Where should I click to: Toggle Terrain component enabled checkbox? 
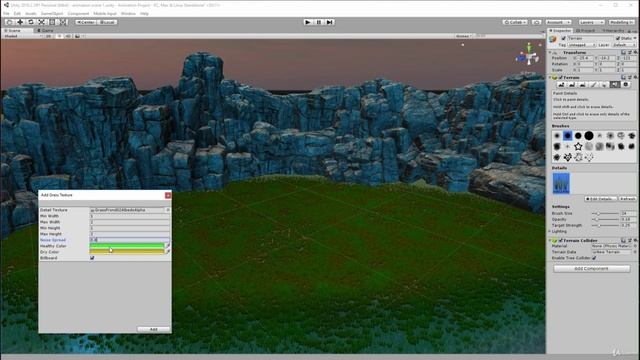click(561, 77)
